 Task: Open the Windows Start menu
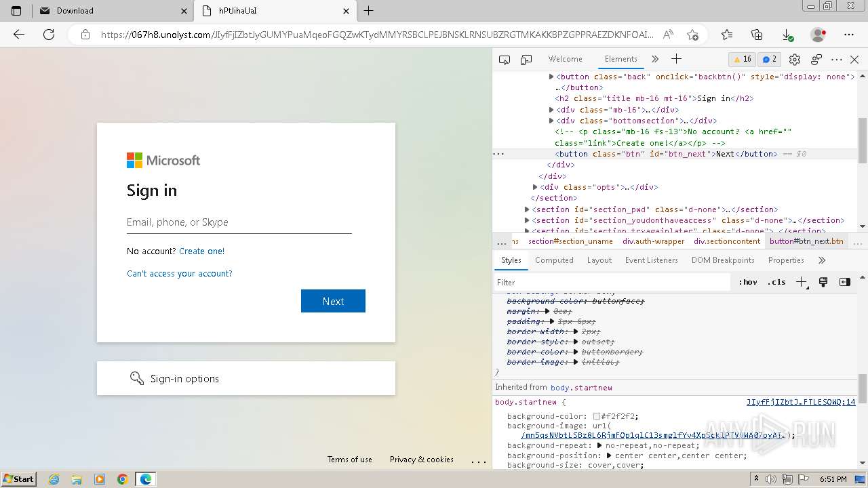[19, 479]
